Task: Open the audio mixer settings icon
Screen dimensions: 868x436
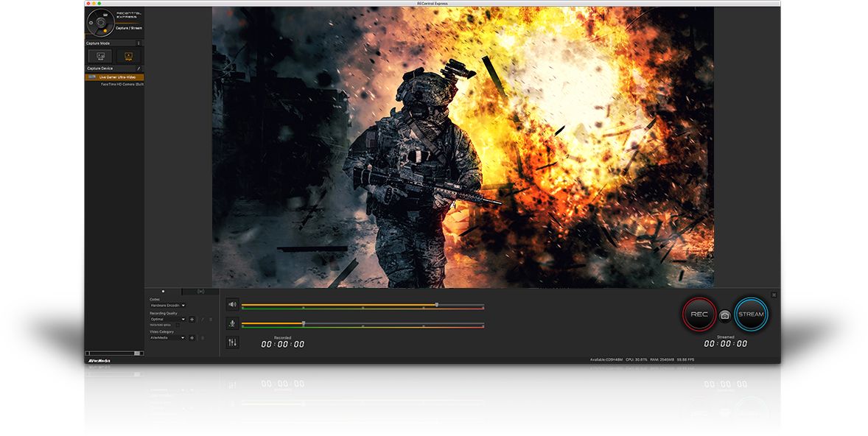Action: point(233,342)
